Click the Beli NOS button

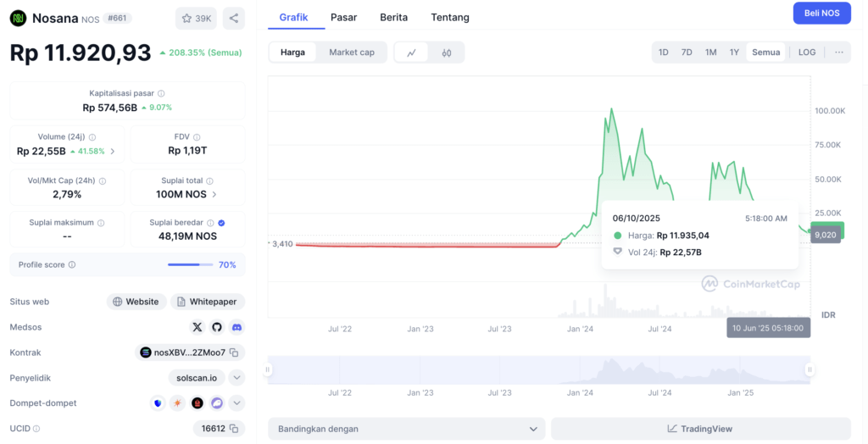[x=821, y=14]
